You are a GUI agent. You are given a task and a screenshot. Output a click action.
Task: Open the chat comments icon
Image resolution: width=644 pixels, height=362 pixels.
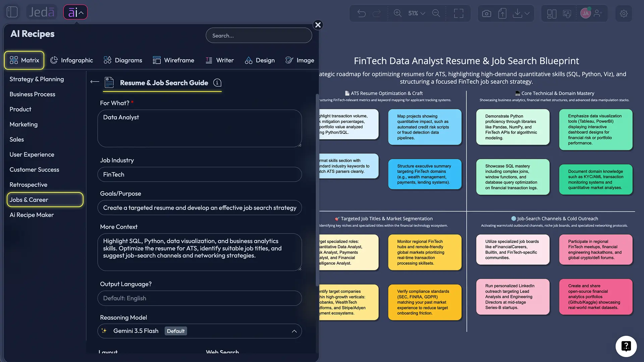point(567,14)
